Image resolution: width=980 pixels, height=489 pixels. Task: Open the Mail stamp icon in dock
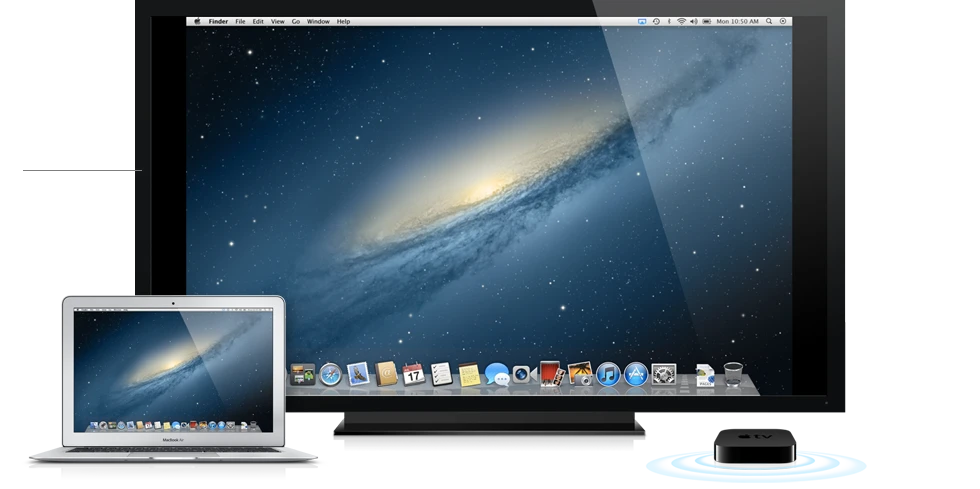point(358,374)
